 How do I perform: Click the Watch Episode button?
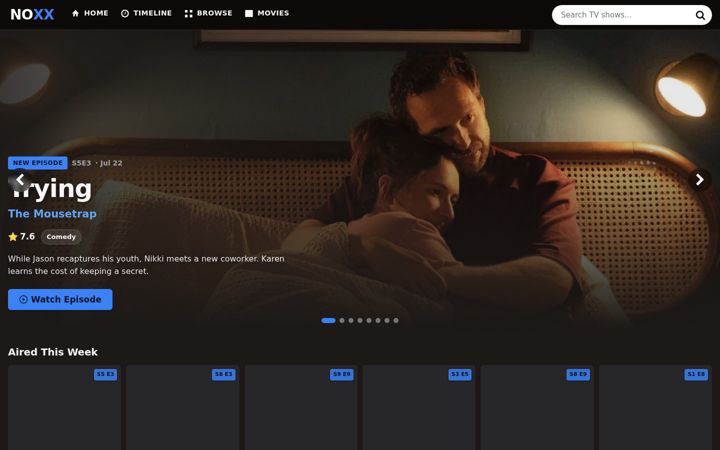[60, 299]
